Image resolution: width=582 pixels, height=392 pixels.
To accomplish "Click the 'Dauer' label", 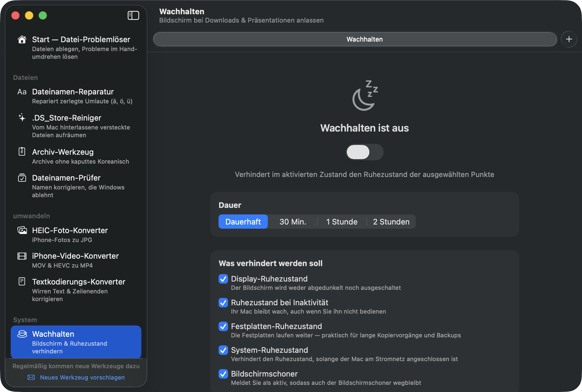I will coord(230,205).
